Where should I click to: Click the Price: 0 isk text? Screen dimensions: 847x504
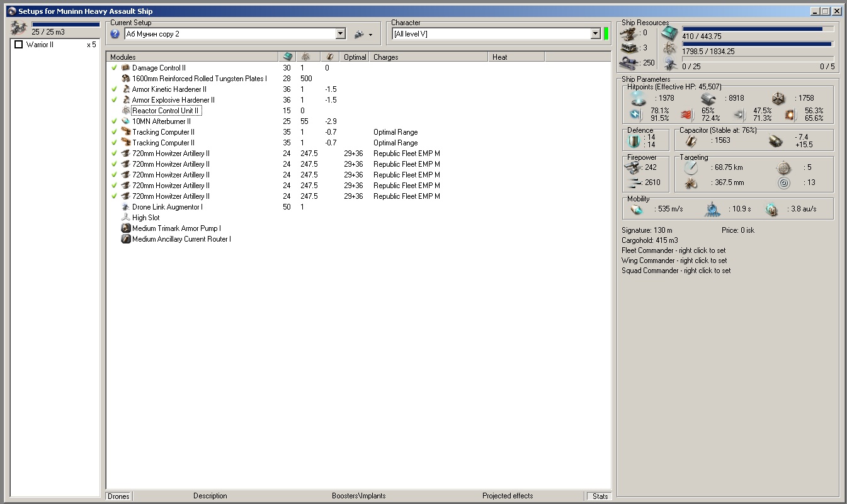pos(738,230)
